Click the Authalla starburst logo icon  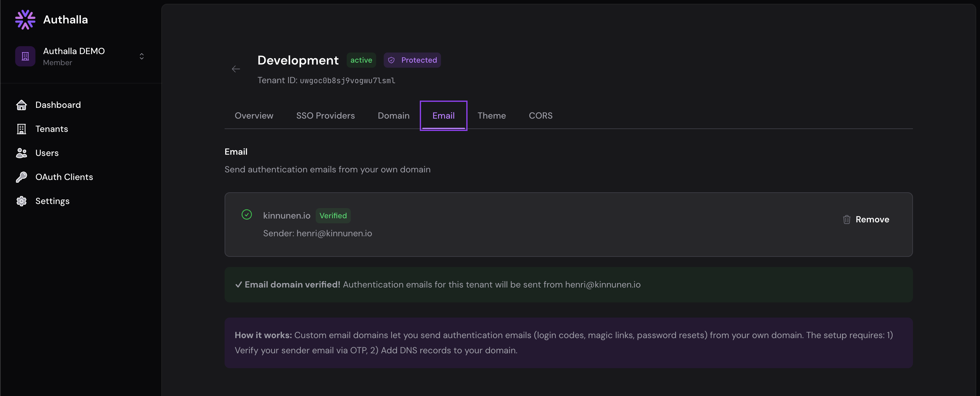(25, 19)
